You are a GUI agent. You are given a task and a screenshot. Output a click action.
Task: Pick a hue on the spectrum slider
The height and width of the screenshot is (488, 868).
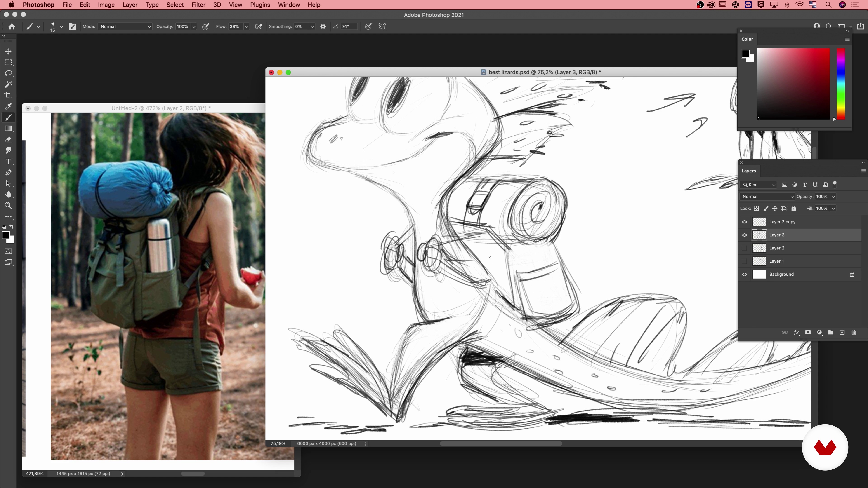point(841,84)
